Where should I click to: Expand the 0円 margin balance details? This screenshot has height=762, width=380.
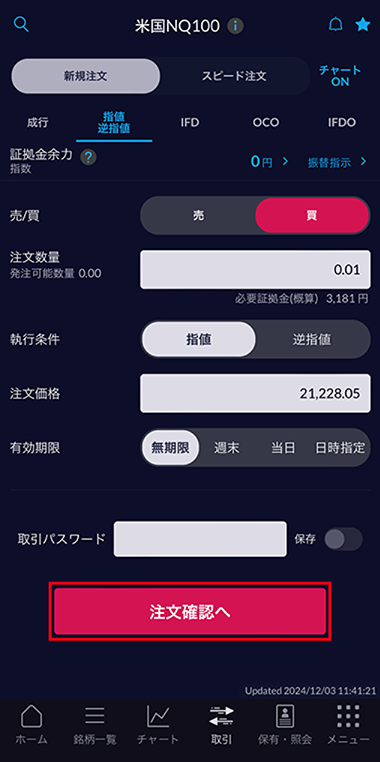(270, 161)
